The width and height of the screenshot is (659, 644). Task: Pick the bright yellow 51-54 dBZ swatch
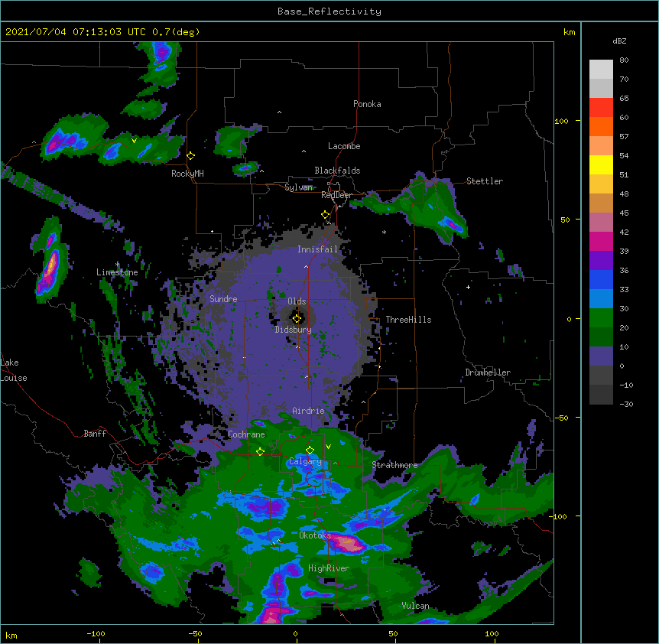pos(601,164)
